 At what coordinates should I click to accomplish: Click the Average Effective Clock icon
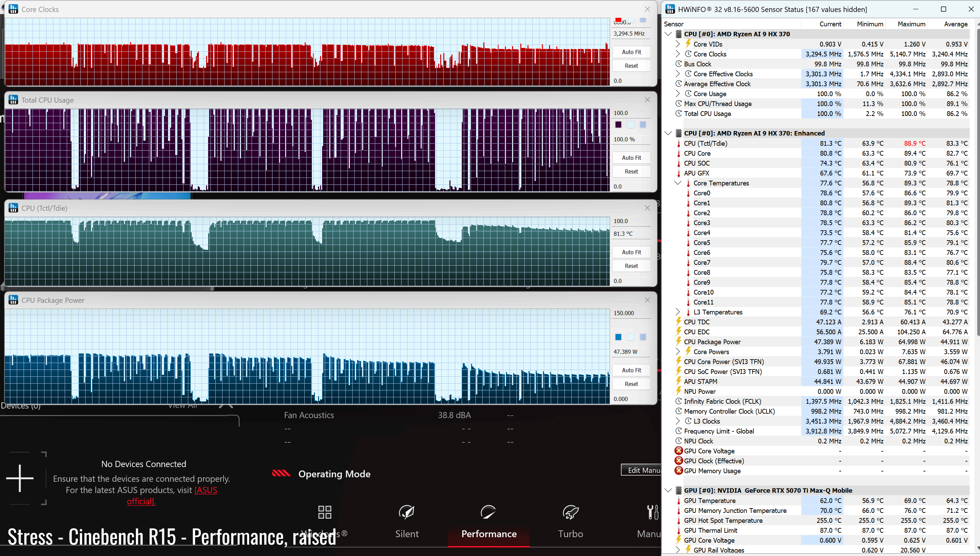click(679, 83)
